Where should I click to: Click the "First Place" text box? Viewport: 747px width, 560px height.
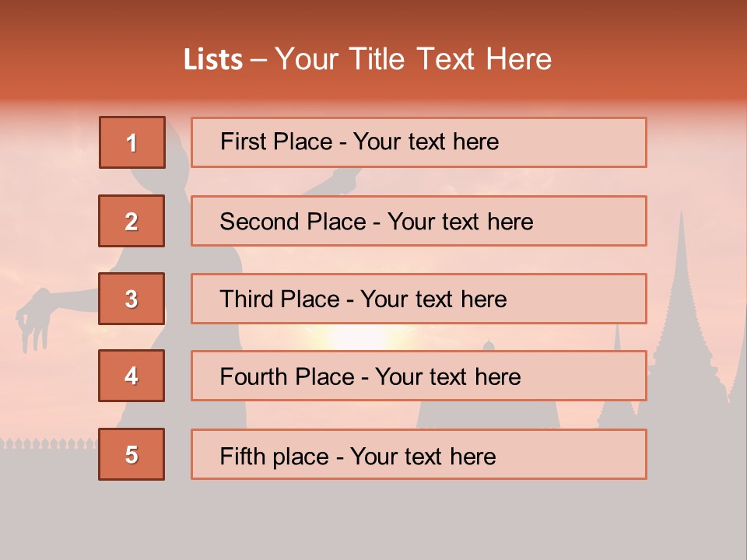click(x=419, y=142)
